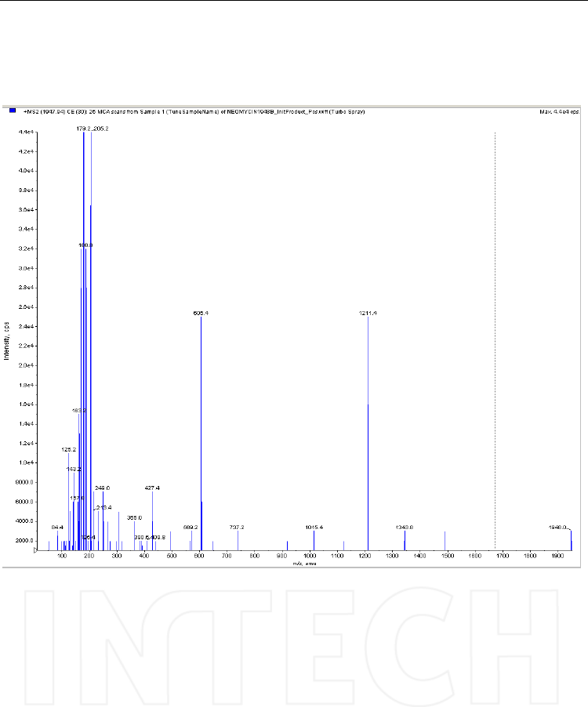This screenshot has width=588, height=707.
Task: Click the 'Intensity, cps' y-axis title
Action: tap(6, 341)
